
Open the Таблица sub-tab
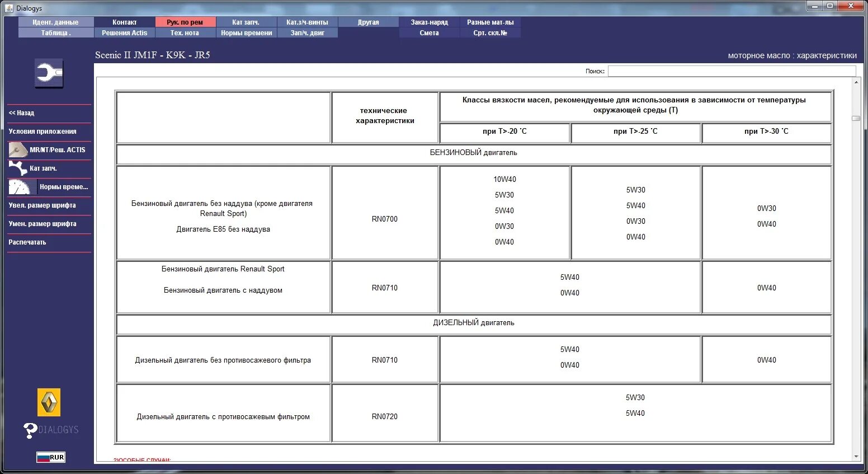[x=55, y=33]
